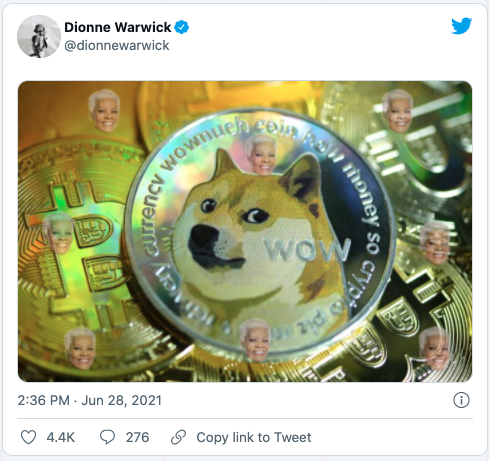Click the 276 replies count
This screenshot has height=461, width=490.
point(137,437)
